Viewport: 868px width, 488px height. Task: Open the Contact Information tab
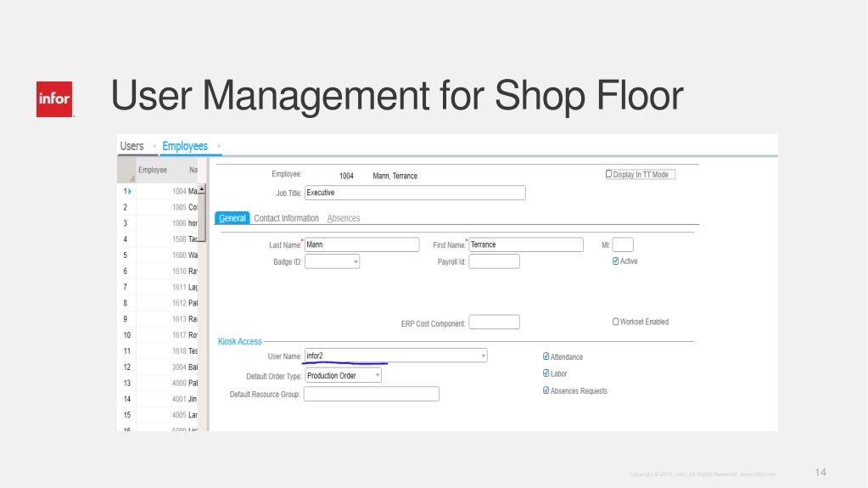coord(286,218)
